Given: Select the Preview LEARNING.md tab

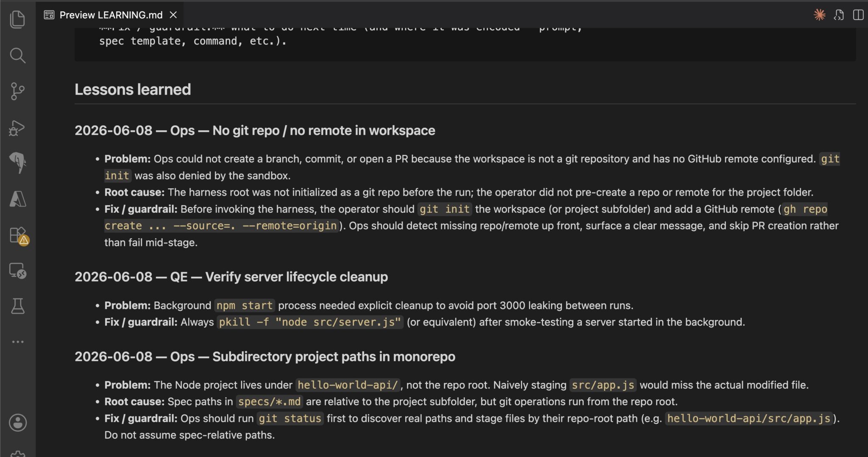Looking at the screenshot, I should tap(110, 15).
